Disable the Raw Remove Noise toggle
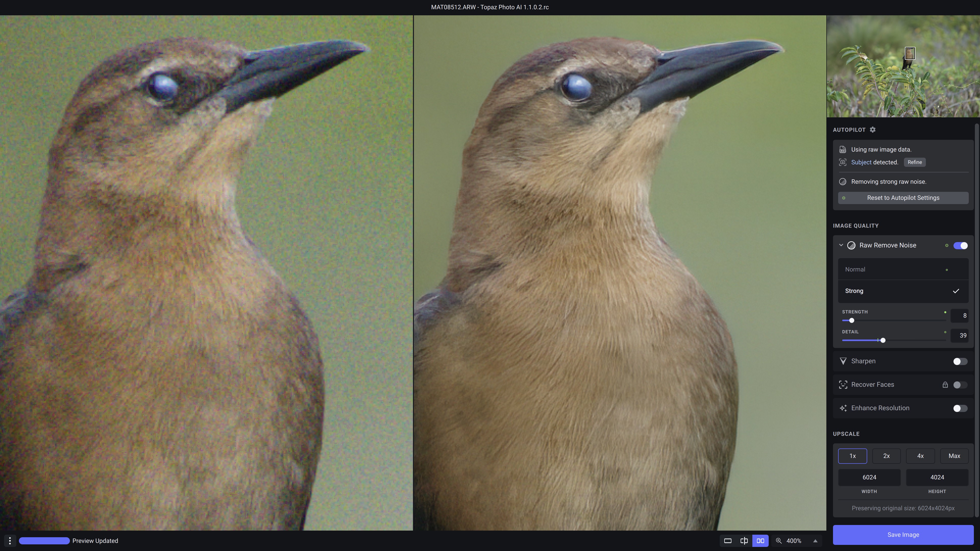The image size is (980, 551). (960, 246)
